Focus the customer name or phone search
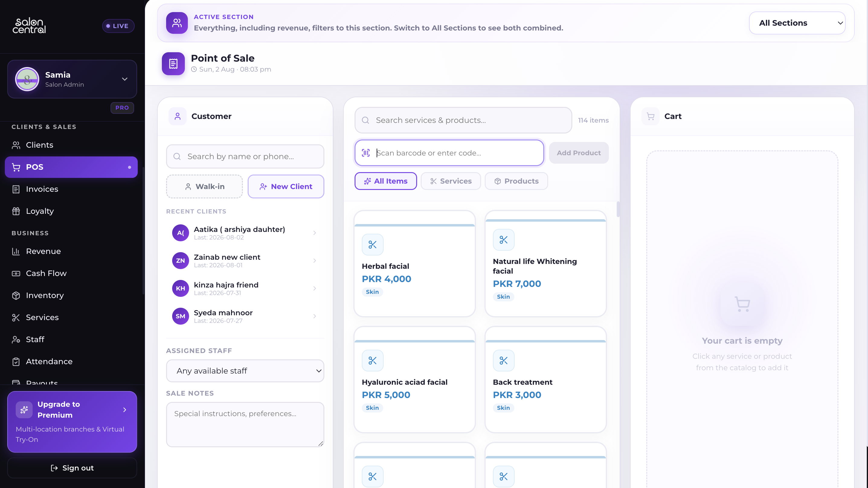The width and height of the screenshot is (868, 488). click(x=245, y=156)
